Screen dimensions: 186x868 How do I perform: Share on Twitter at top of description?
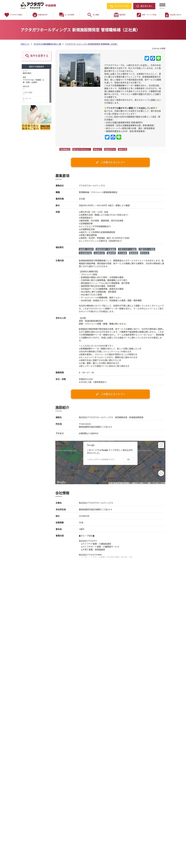coord(147,58)
